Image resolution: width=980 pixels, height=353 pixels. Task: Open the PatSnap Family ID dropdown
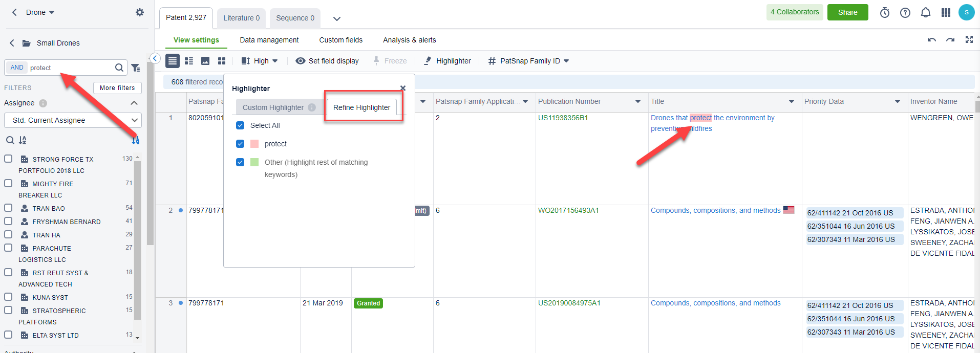click(x=528, y=61)
